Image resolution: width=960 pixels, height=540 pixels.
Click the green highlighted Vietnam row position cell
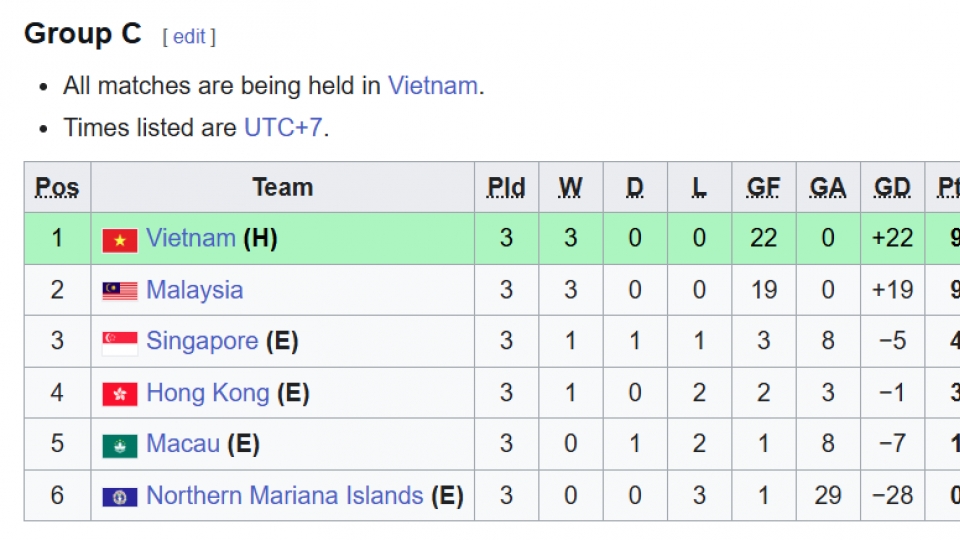click(57, 238)
